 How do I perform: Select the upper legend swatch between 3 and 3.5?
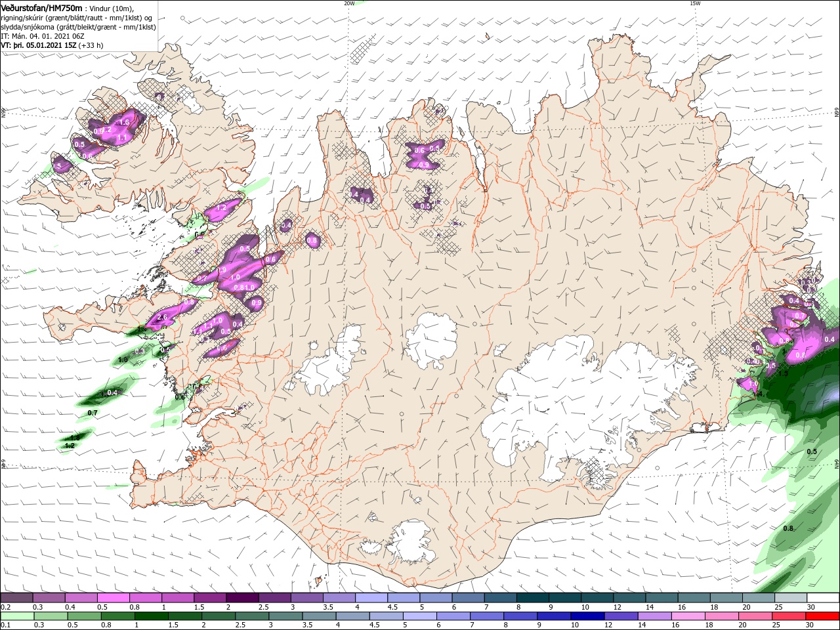[x=306, y=598]
